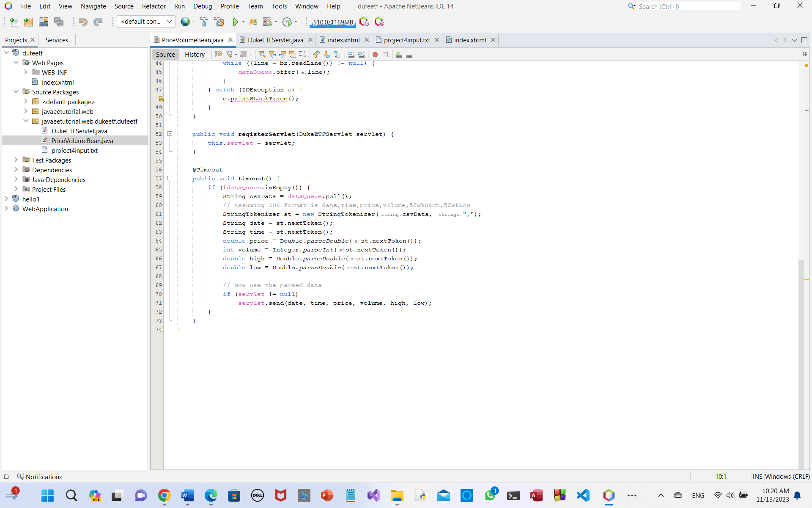Click the Comment lines icon
This screenshot has height=508, width=812.
399,54
